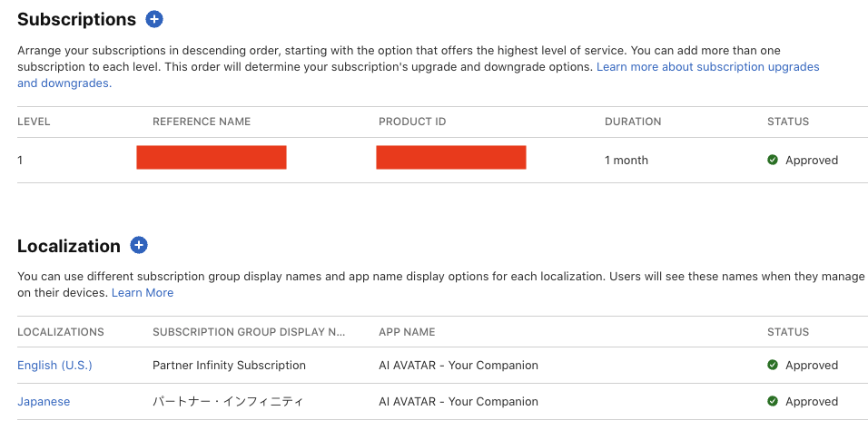Click the REFERENCE NAME column header
868x440 pixels.
202,122
